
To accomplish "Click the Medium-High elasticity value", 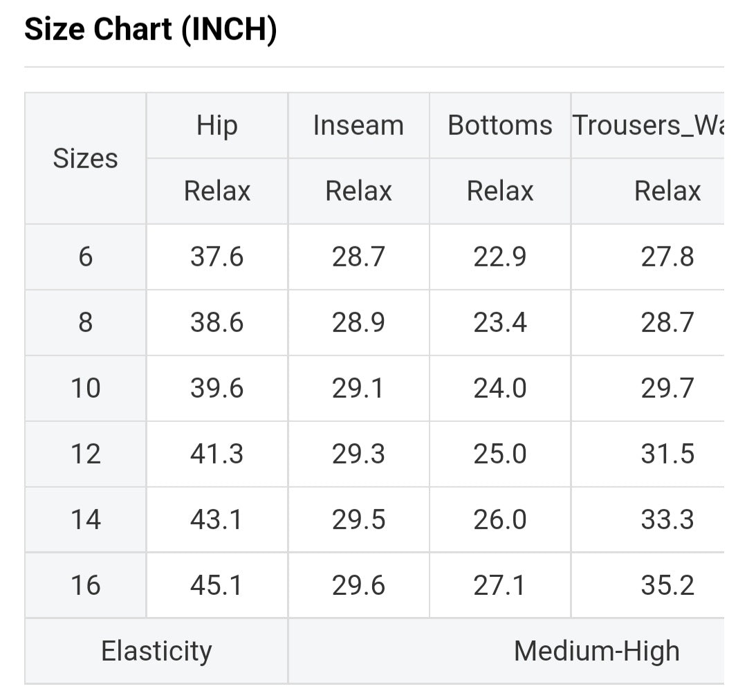I will [x=596, y=651].
